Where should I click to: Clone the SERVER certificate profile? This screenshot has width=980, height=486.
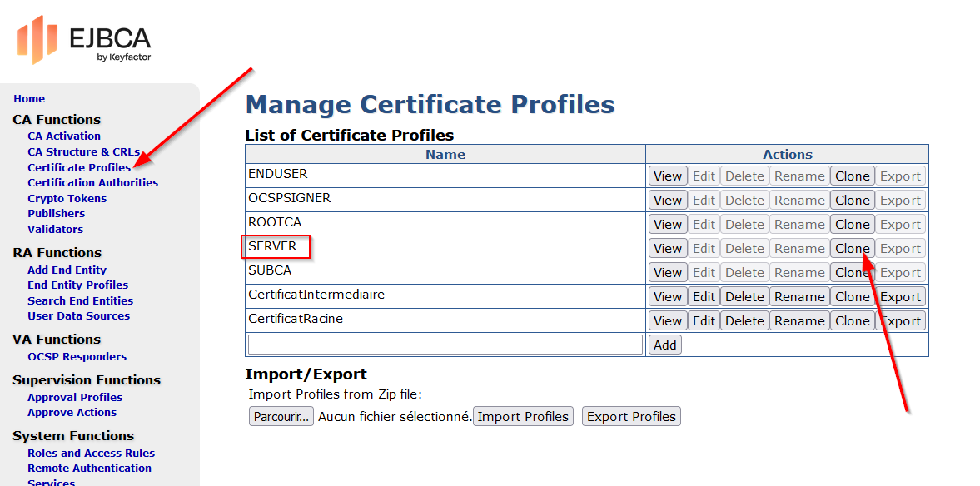852,249
